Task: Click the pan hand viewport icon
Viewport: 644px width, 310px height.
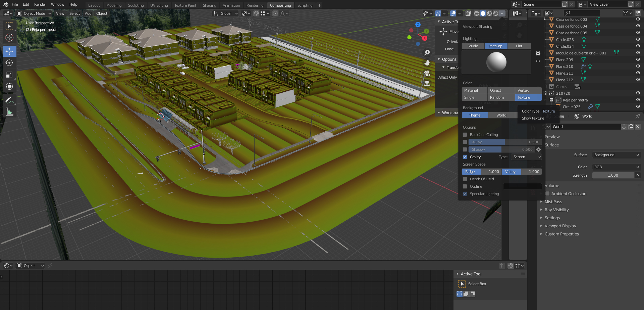Action: coord(427,63)
